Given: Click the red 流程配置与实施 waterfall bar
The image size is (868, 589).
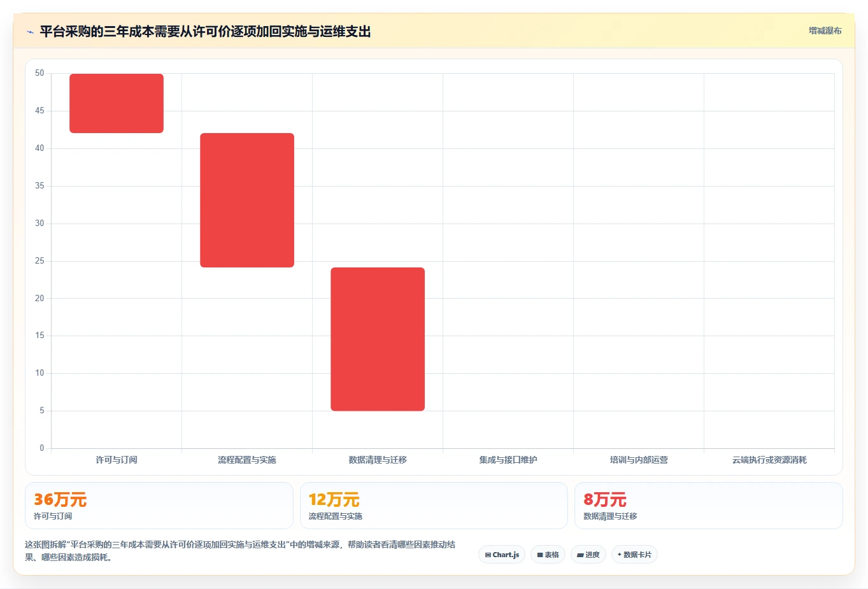Looking at the screenshot, I should [247, 200].
